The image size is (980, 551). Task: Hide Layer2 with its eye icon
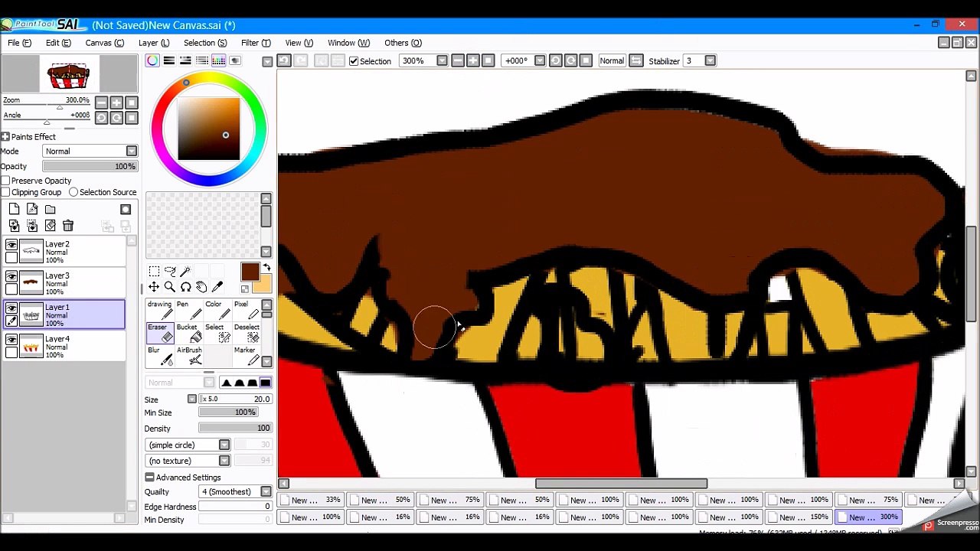11,245
